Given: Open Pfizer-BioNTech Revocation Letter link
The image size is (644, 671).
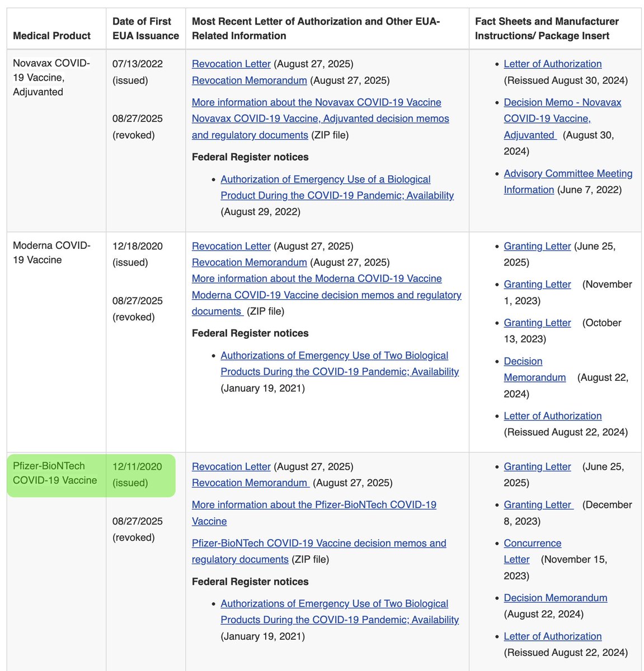Looking at the screenshot, I should pyautogui.click(x=231, y=466).
